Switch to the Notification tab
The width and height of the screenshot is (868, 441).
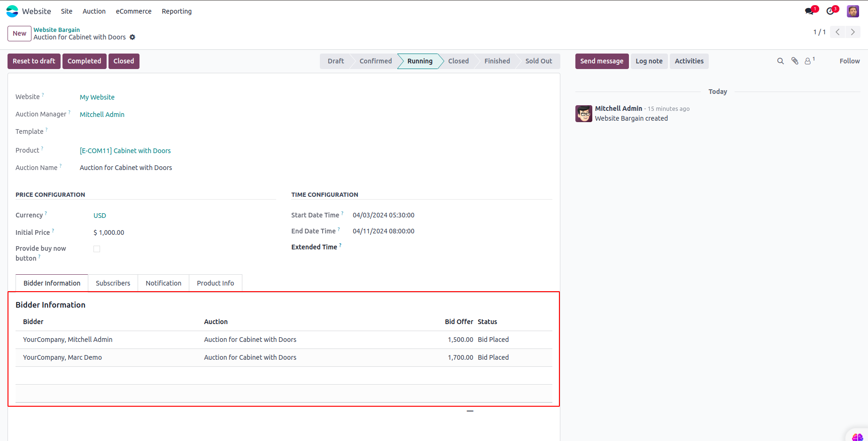(x=163, y=283)
